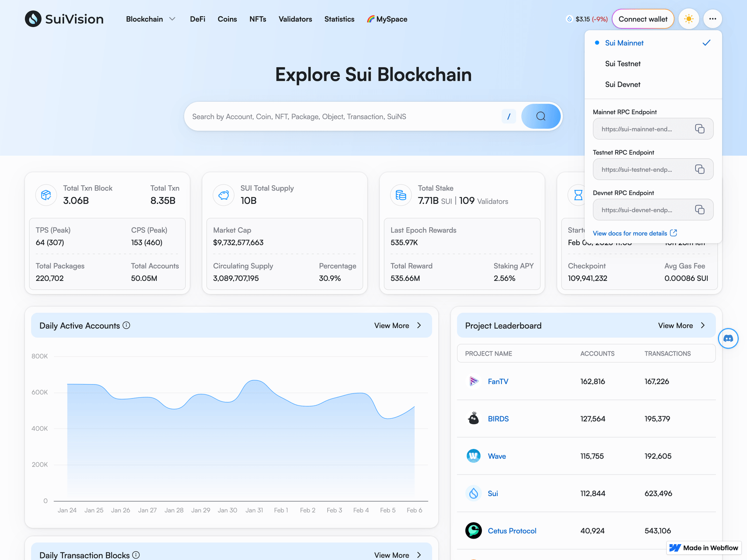The width and height of the screenshot is (747, 560).
Task: Click the Connect wallet button
Action: pyautogui.click(x=643, y=19)
